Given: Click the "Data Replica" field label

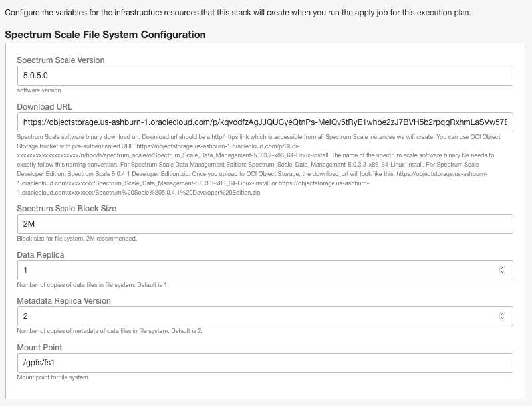Looking at the screenshot, I should tap(41, 254).
